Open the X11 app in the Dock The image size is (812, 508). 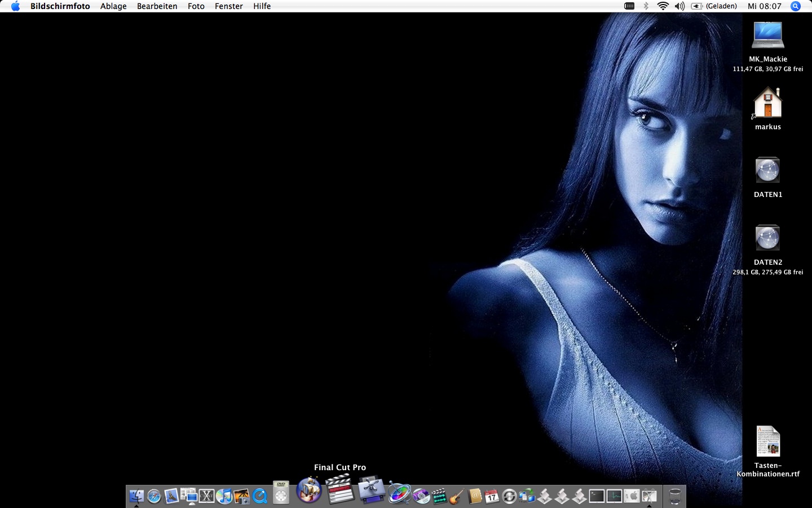tap(206, 496)
